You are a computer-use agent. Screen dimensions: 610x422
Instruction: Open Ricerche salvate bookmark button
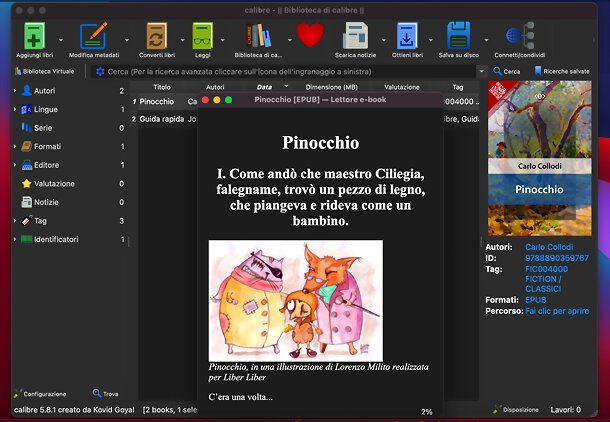pos(562,71)
